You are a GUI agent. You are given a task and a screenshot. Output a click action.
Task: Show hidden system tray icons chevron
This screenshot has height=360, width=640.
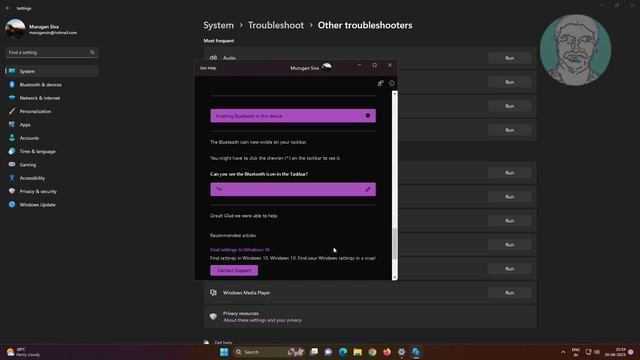coord(563,352)
